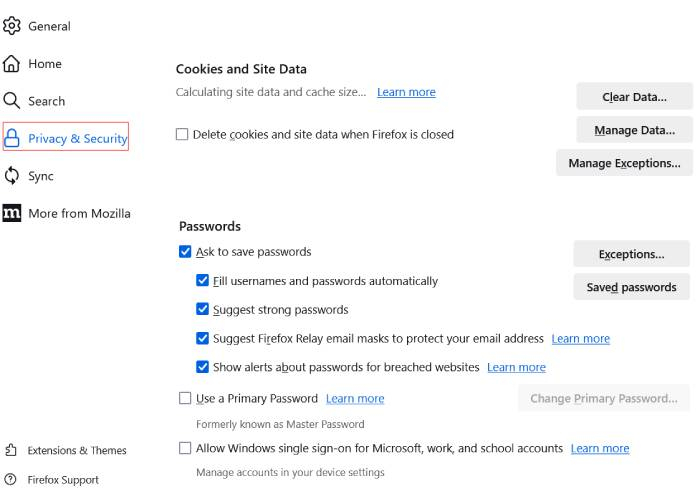Open the General settings section
This screenshot has height=491, width=700.
click(49, 26)
